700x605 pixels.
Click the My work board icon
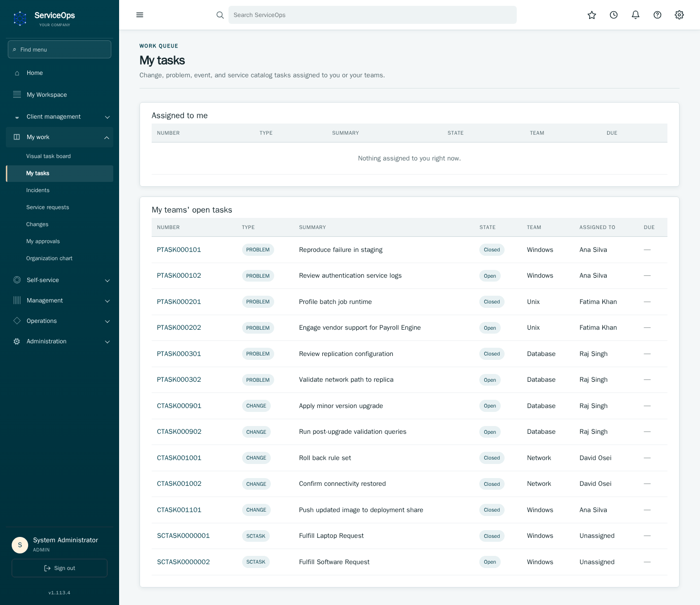(17, 137)
